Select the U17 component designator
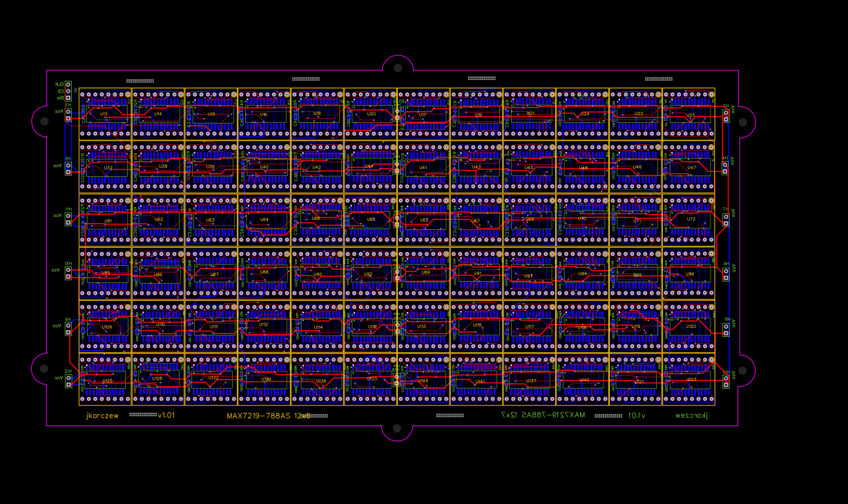The width and height of the screenshot is (848, 504). point(423,115)
